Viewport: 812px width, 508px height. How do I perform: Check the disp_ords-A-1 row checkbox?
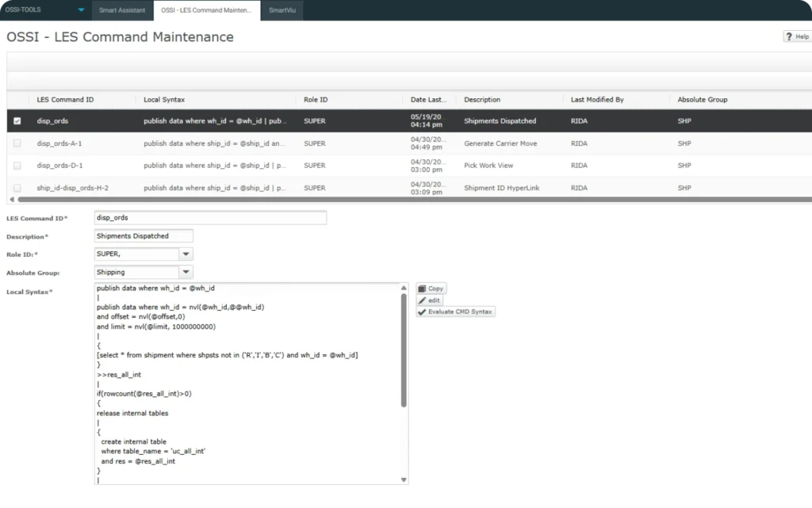[x=17, y=143]
